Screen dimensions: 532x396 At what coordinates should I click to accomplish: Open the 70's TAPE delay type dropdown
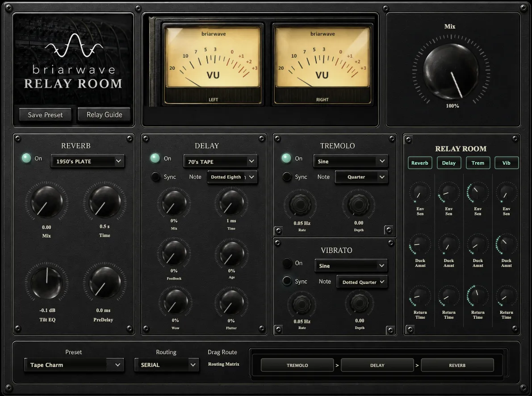click(220, 161)
